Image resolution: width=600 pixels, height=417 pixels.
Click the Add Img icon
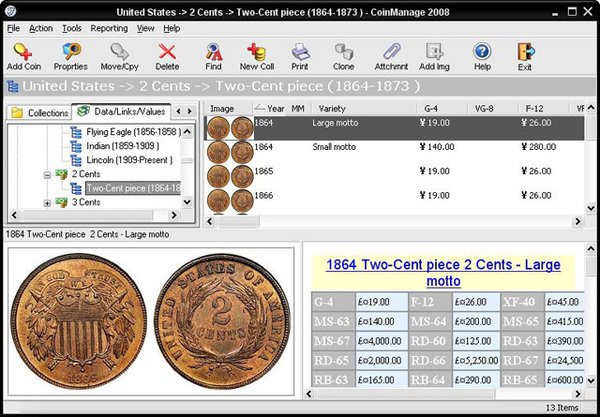434,56
